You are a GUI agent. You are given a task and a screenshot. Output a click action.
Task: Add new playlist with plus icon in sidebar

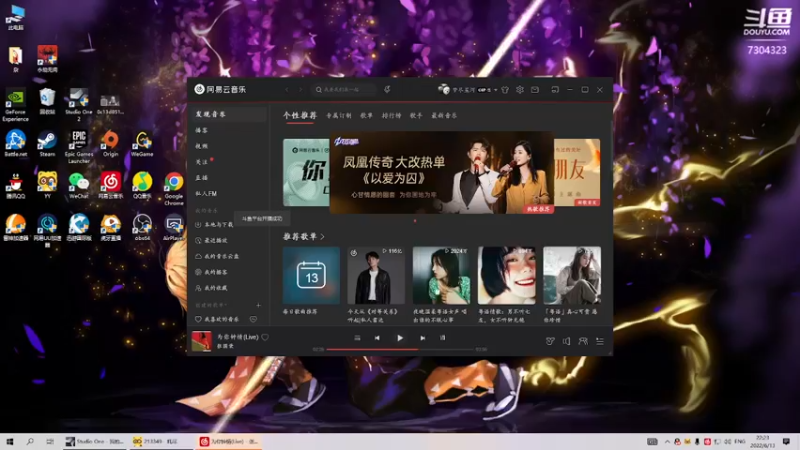[x=258, y=305]
